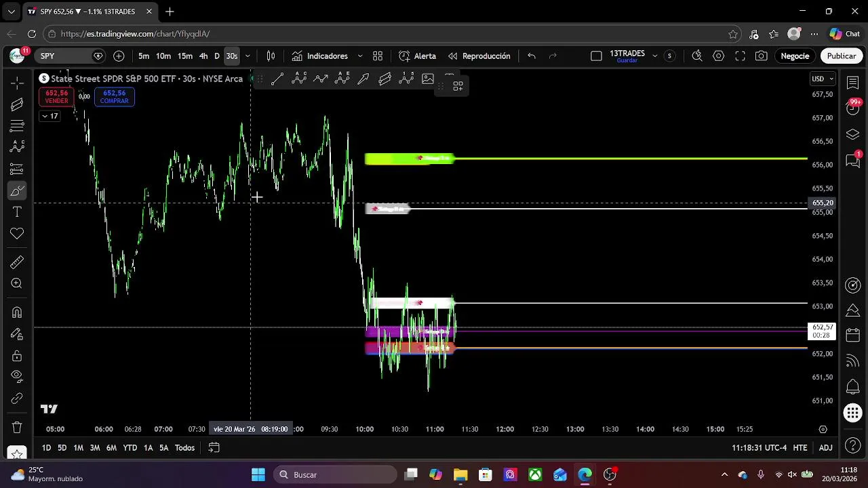
Task: Open the heart icons drawing tool
Action: coord(17,234)
